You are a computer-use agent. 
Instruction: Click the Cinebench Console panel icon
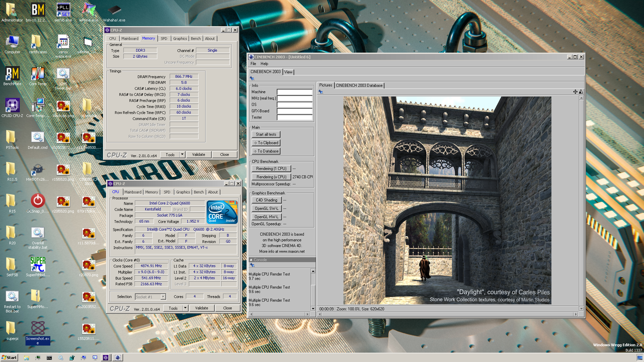click(253, 265)
